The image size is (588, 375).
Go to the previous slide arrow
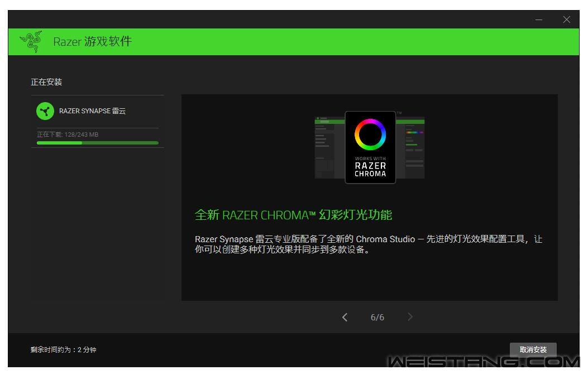[x=345, y=317]
